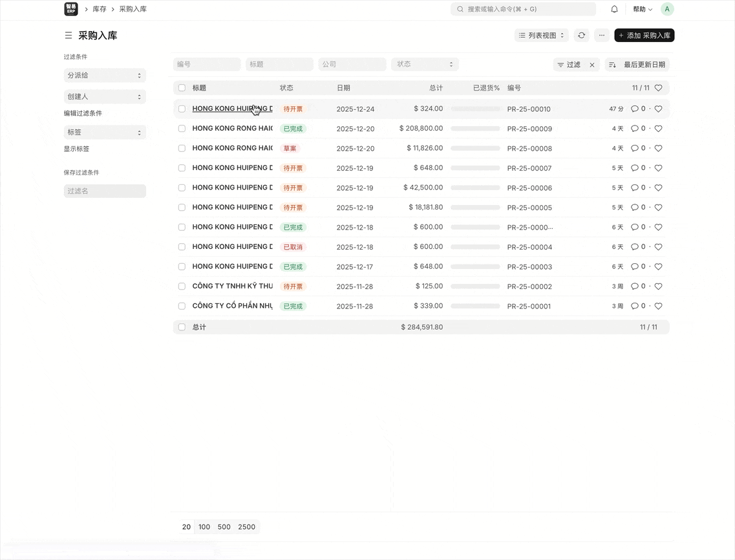Click header heart icon to filter liked
The width and height of the screenshot is (735, 560).
[x=658, y=88]
